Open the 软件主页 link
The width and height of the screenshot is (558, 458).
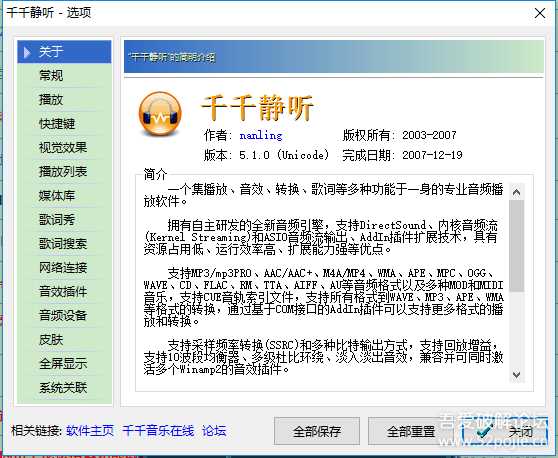click(x=90, y=431)
